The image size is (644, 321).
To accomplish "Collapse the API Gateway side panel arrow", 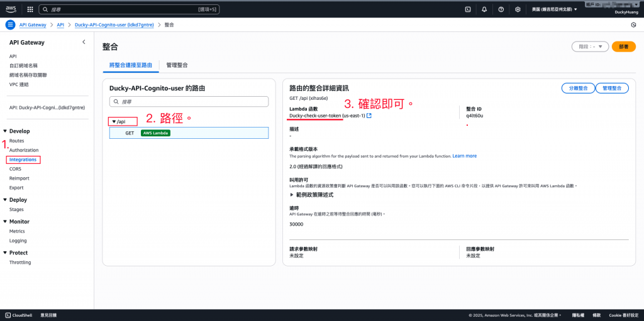I will coord(84,42).
